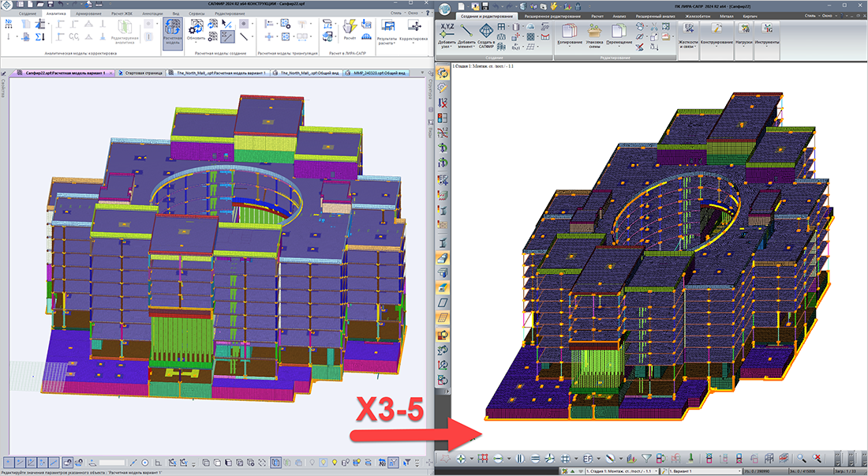The width and height of the screenshot is (868, 476).
Task: Switch to the Кирпич tab in LIRA-SAPR
Action: click(750, 16)
